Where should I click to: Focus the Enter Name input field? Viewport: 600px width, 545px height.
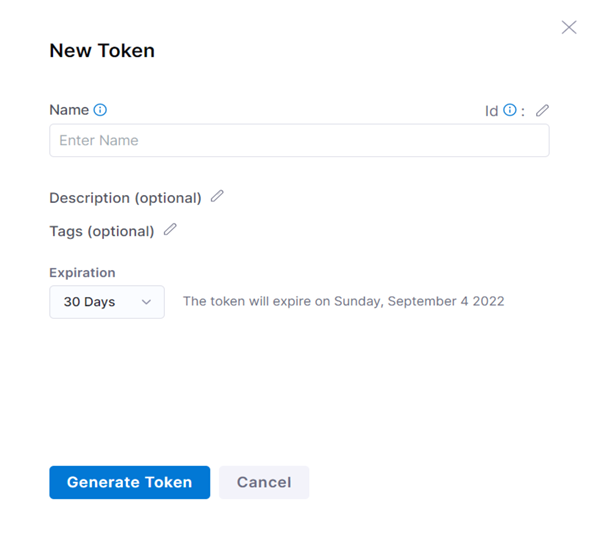pyautogui.click(x=299, y=140)
